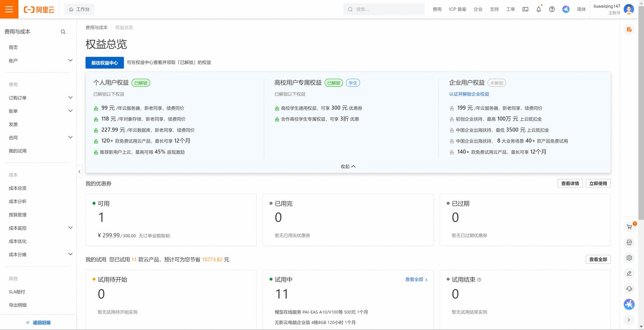Open the customer service headset icon
The width and height of the screenshot is (644, 330).
629,289
